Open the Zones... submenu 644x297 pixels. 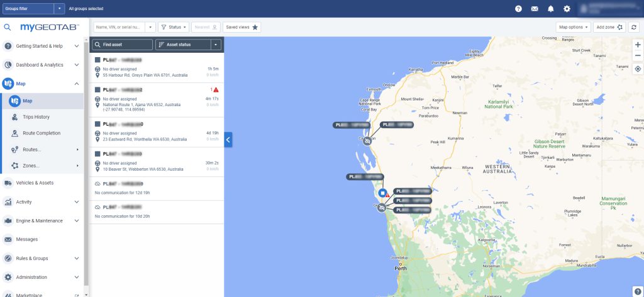click(42, 166)
